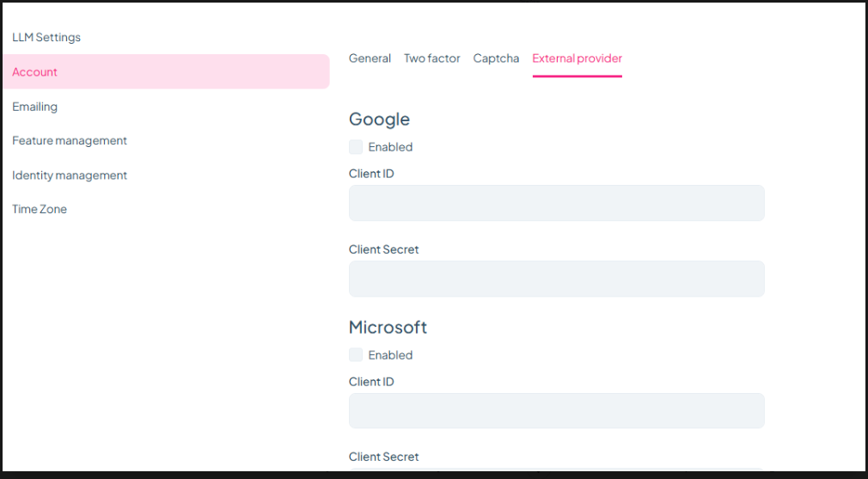868x479 pixels.
Task: Tick the Microsoft Enabled checkbox
Action: click(x=356, y=355)
